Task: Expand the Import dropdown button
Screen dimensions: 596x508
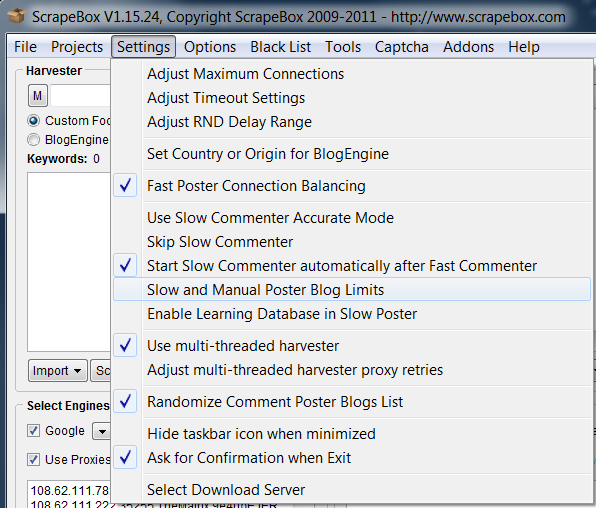Action: [57, 370]
